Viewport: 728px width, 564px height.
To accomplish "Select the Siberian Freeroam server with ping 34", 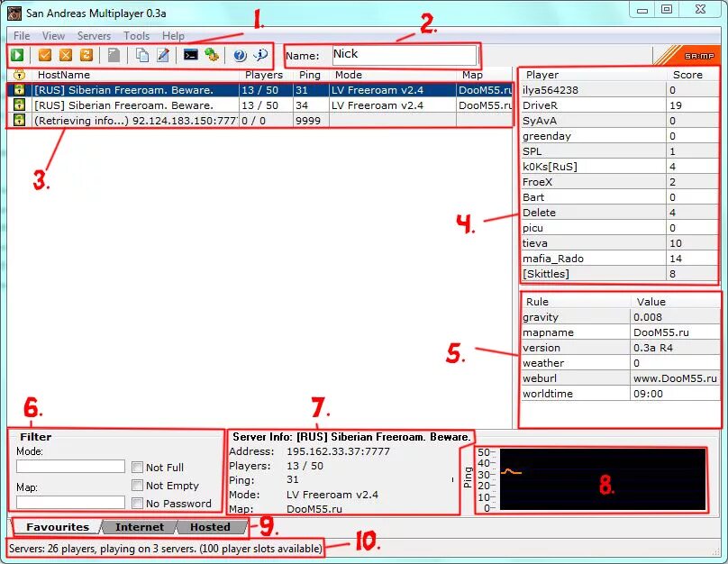I will point(260,105).
